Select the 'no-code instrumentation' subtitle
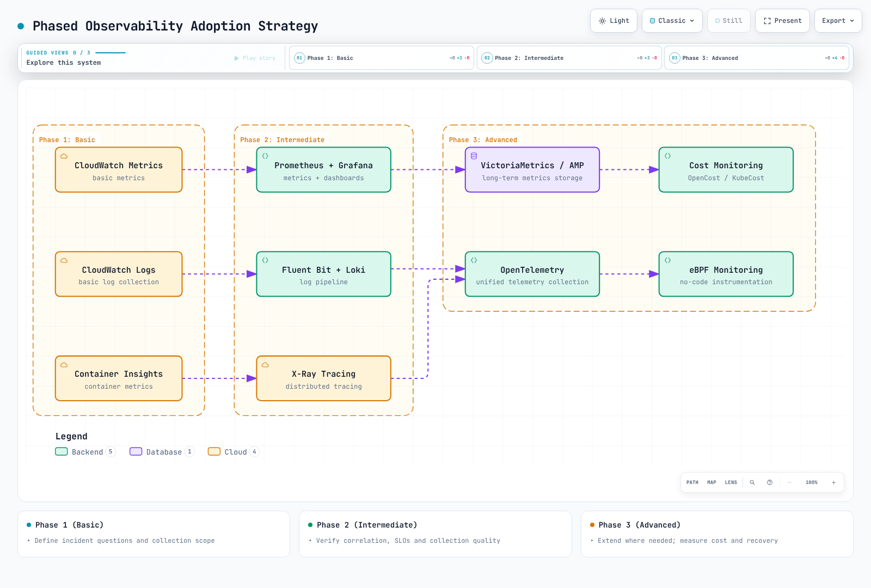Image resolution: width=871 pixels, height=588 pixels. [x=726, y=282]
